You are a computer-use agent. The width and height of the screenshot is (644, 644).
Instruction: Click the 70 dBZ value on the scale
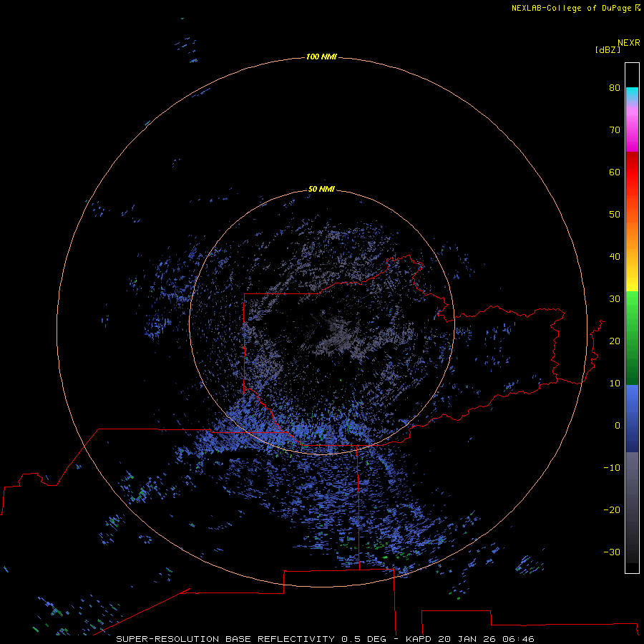click(615, 130)
